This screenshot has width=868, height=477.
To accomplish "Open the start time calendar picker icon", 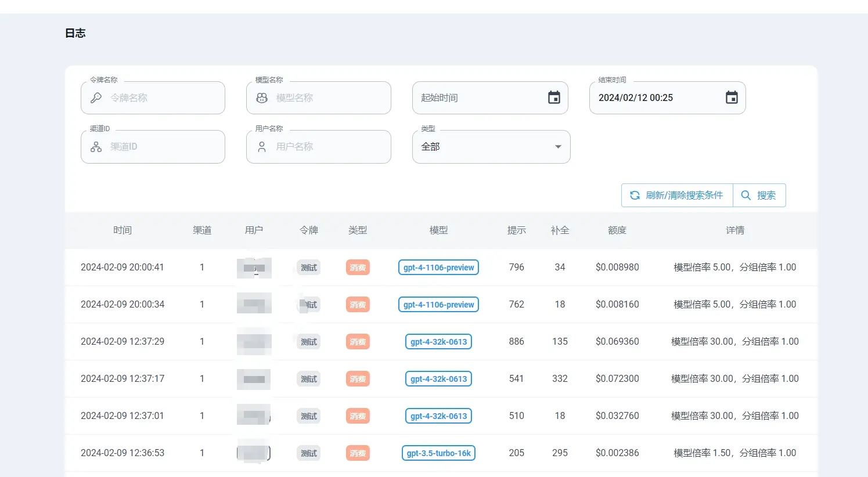I will coord(554,97).
